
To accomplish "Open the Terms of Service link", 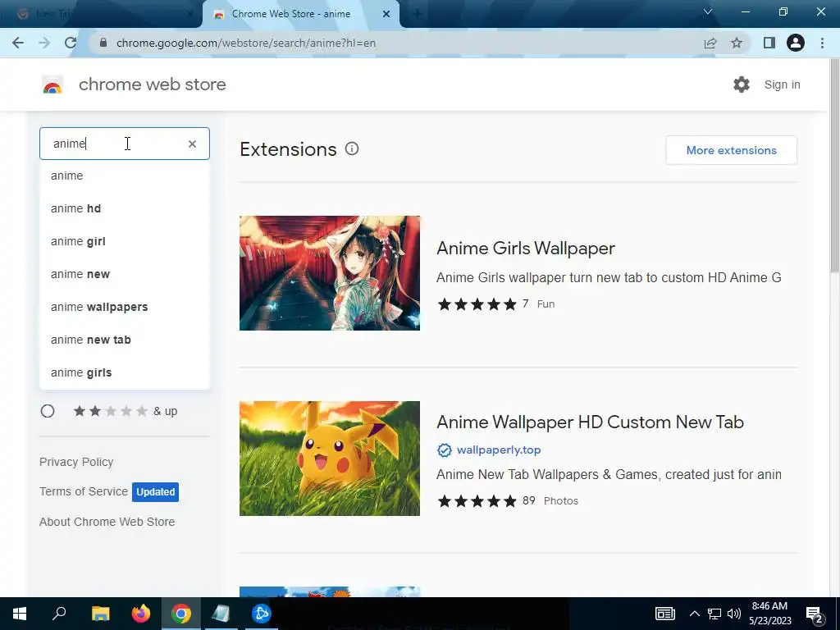I will pyautogui.click(x=84, y=491).
